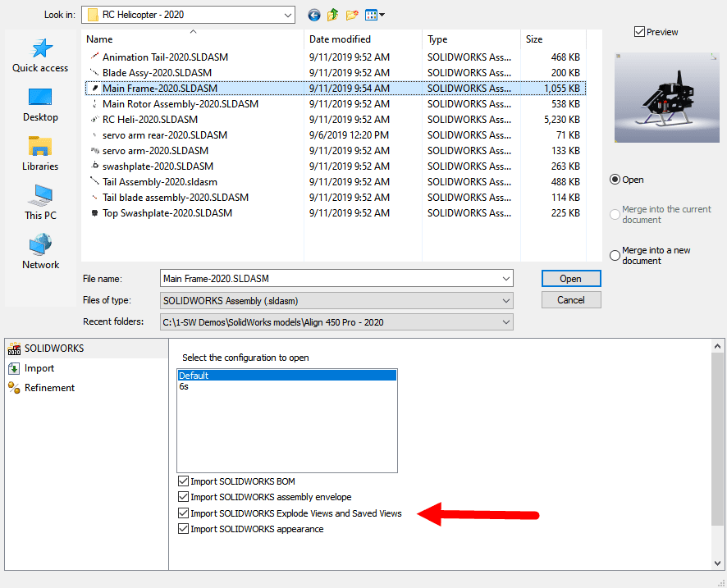Click the Tail blade assembly-2020 file icon
This screenshot has width=727, height=588.
coord(94,198)
